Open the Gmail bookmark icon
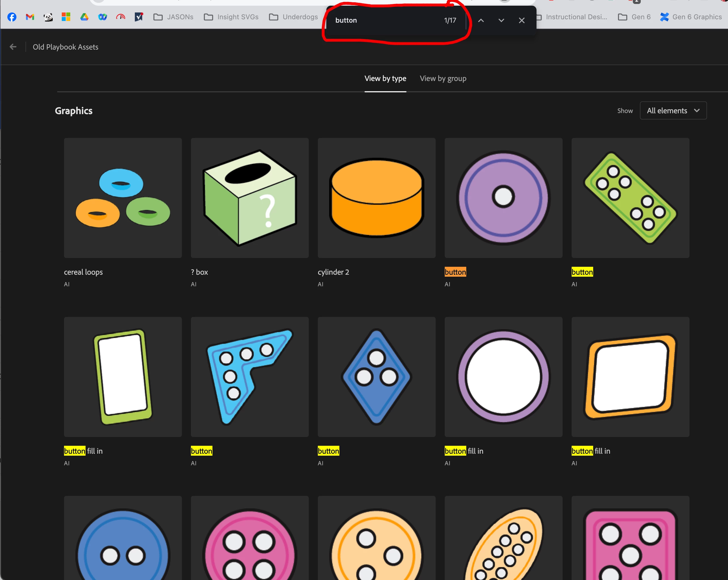 coord(30,17)
